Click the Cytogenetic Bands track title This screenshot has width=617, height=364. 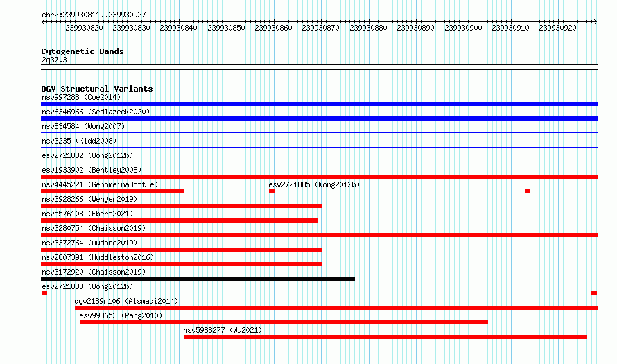82,51
